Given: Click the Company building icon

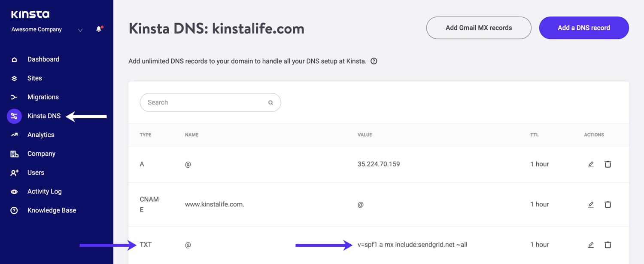Looking at the screenshot, I should [14, 154].
